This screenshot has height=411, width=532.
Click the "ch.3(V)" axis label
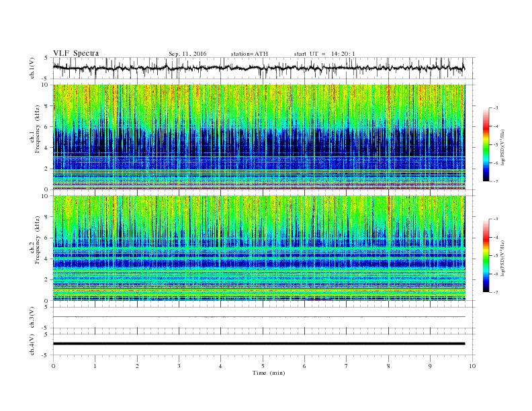32,318
